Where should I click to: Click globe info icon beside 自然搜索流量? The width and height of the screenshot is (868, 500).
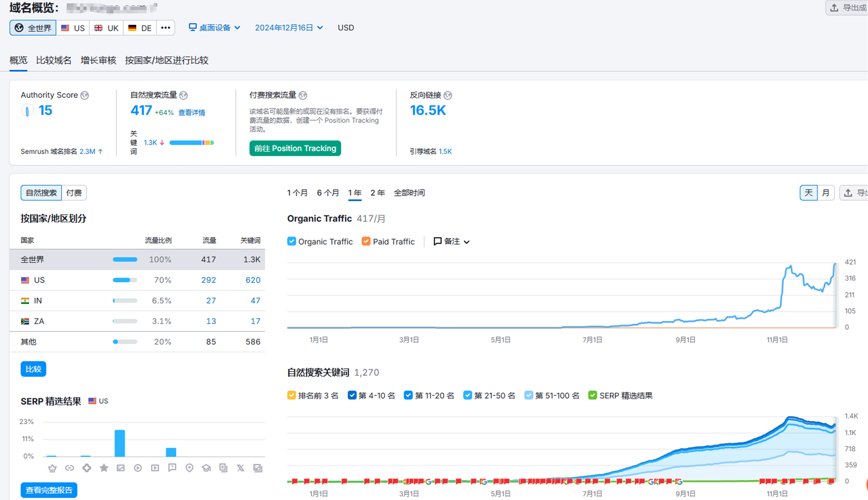[184, 95]
